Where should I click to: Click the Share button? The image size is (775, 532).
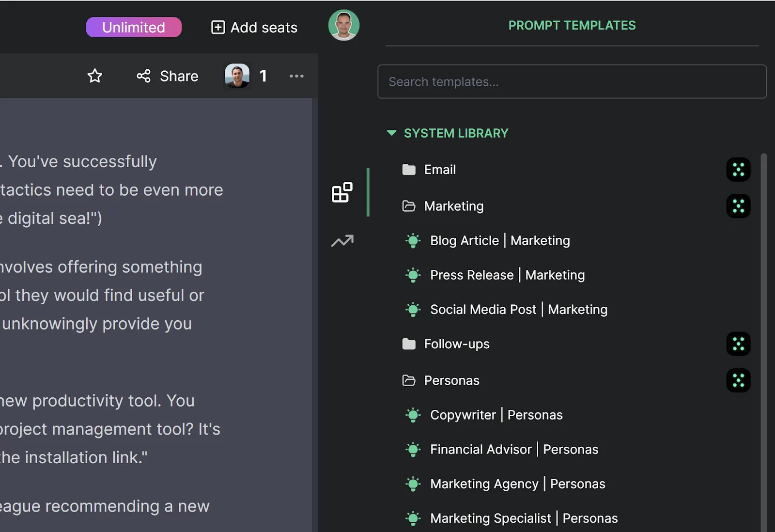[168, 76]
